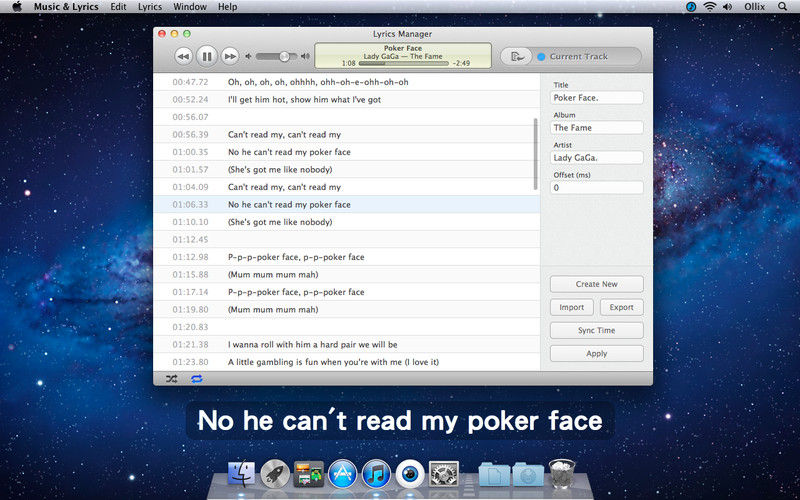Click the Poker Face track progress bar
The height and width of the screenshot is (500, 800).
404,64
